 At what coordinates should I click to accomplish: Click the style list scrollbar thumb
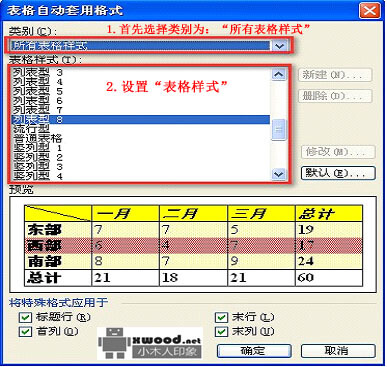coord(279,130)
